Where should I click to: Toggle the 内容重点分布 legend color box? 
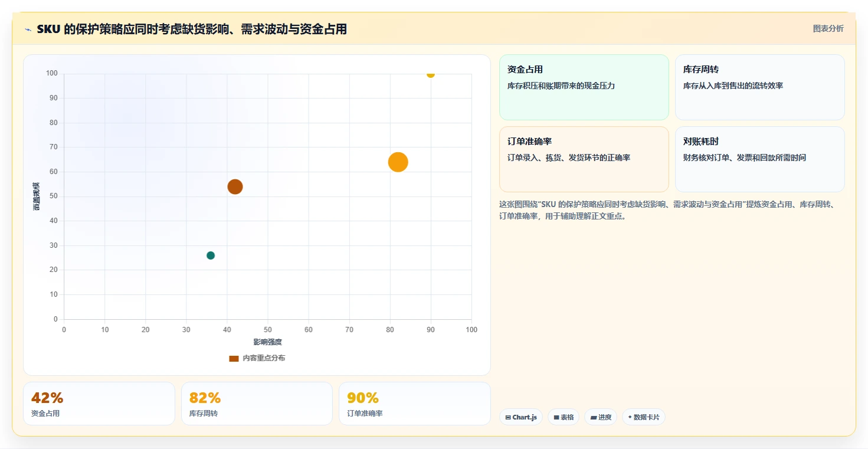(x=234, y=358)
